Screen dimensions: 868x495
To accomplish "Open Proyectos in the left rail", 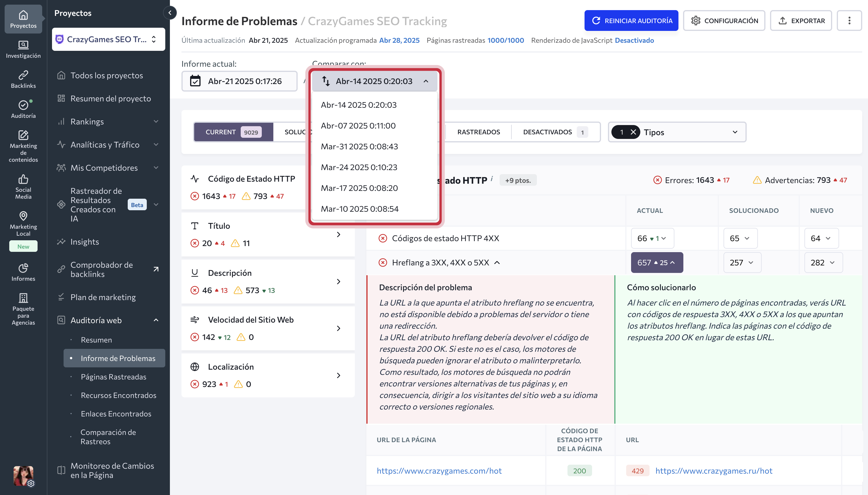I will pos(23,19).
